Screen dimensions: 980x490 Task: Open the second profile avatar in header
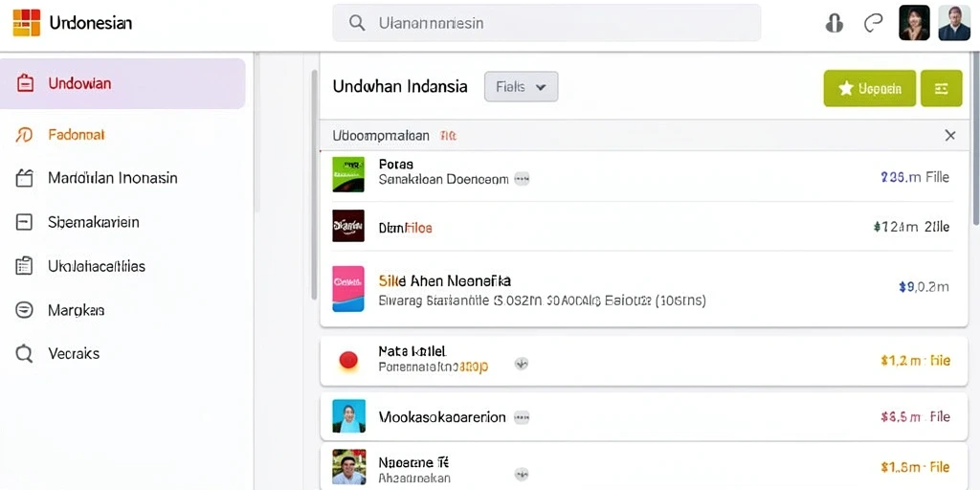[954, 23]
